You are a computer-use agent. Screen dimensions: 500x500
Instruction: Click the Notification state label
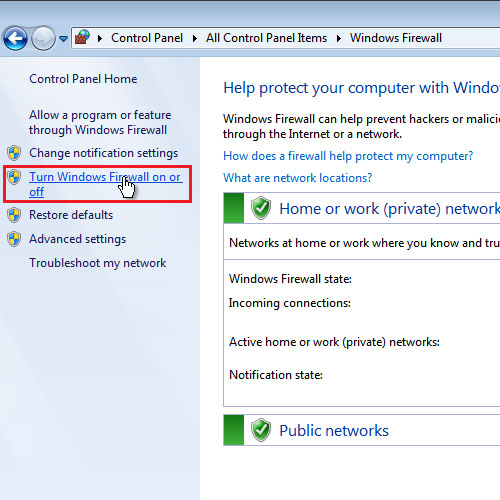(276, 375)
